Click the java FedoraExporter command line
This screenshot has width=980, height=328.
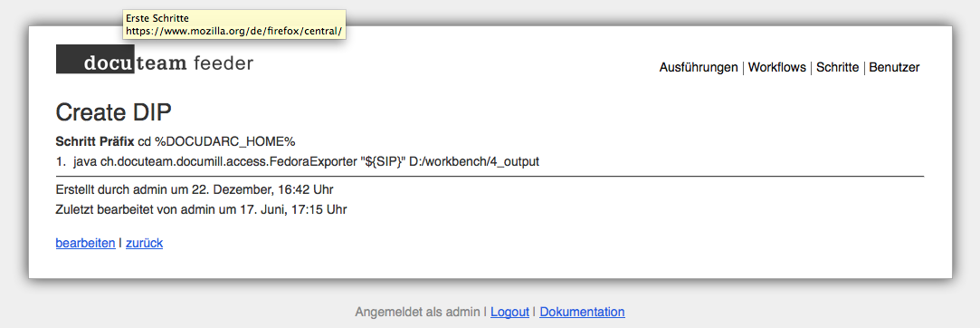coord(306,161)
